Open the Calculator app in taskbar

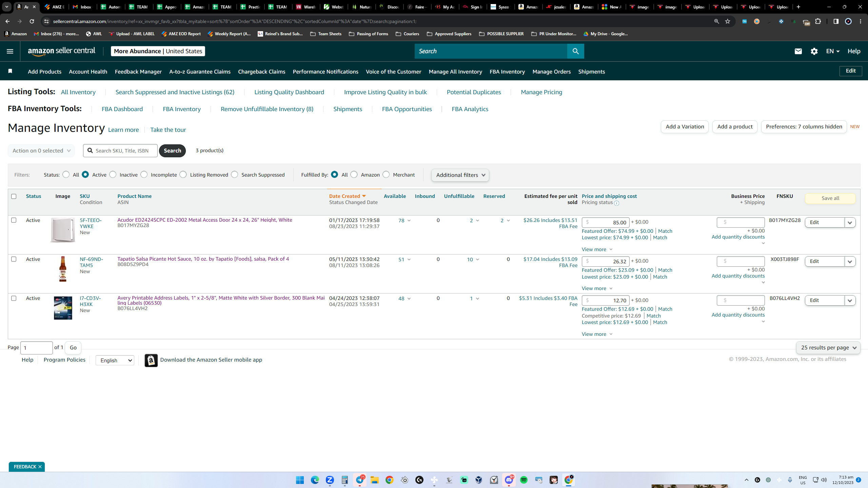[345, 480]
